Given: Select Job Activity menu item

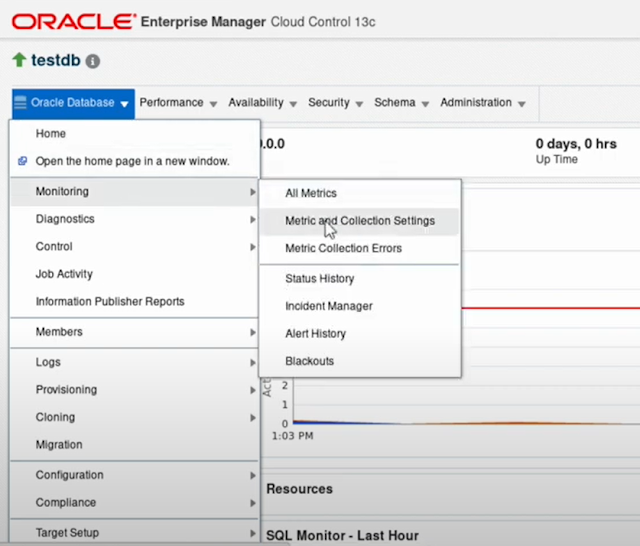Looking at the screenshot, I should (135, 274).
